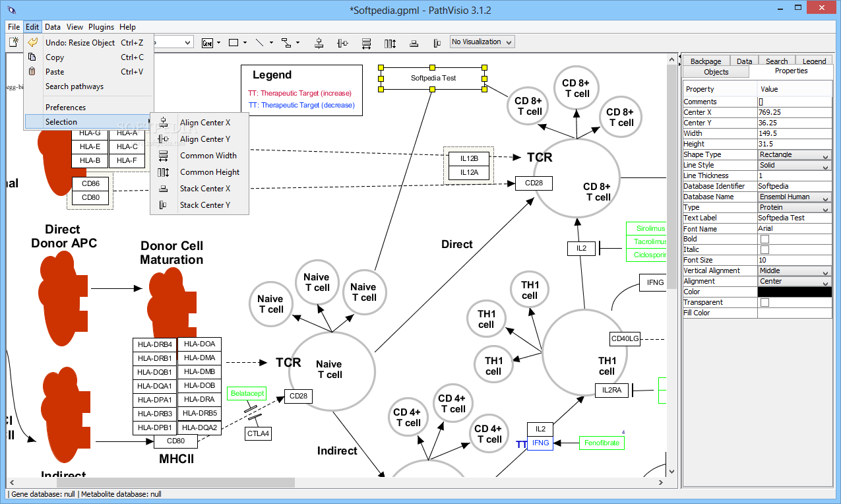The width and height of the screenshot is (841, 504).
Task: Select the CD40LG node on canvas
Action: click(625, 338)
